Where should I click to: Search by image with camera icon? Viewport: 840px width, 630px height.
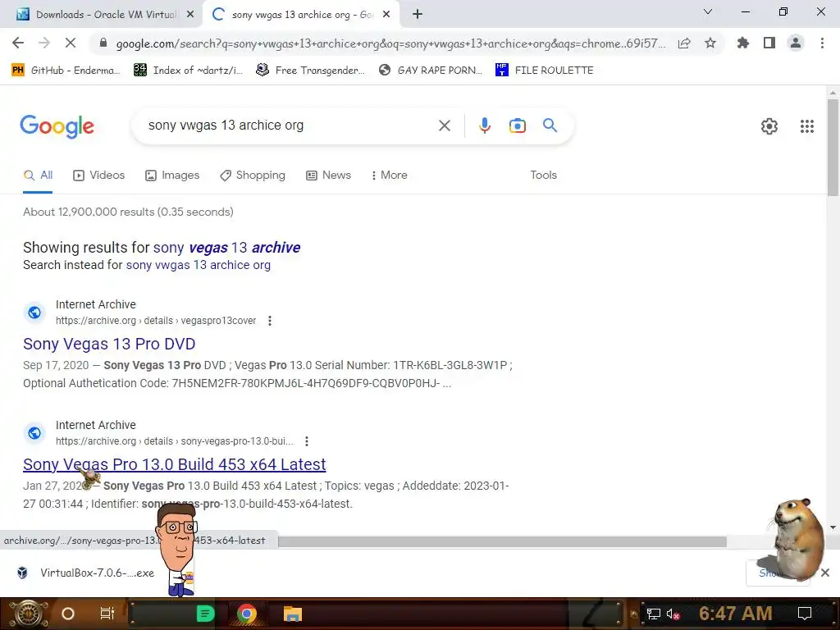click(517, 126)
